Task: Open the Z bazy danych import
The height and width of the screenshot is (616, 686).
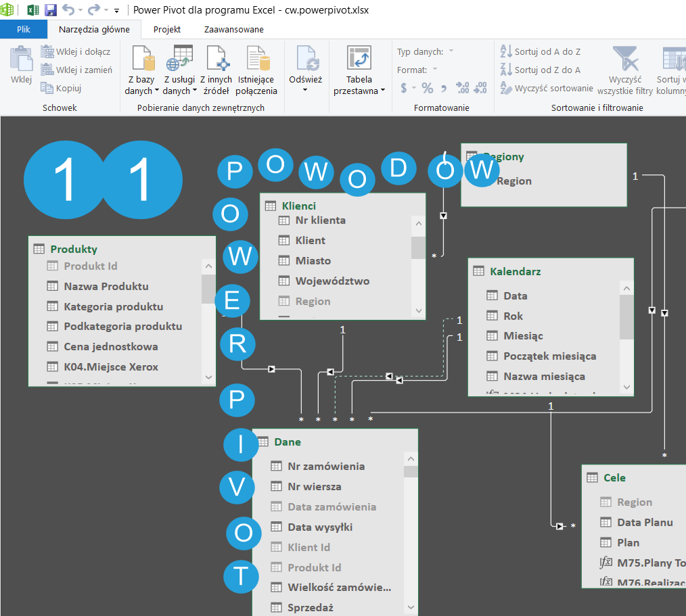Action: tap(143, 59)
